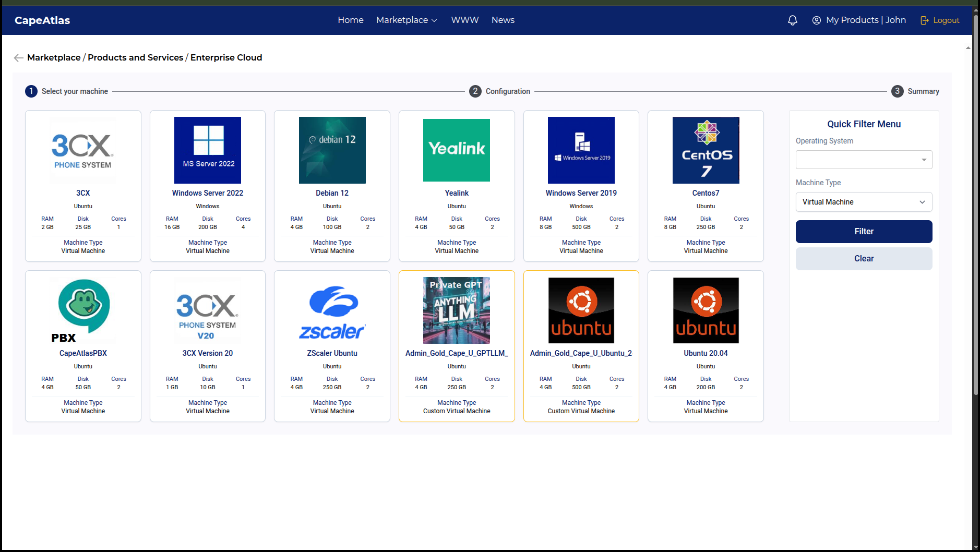Viewport: 980px width, 552px height.
Task: Click the Windows Server 2019 title
Action: click(581, 193)
